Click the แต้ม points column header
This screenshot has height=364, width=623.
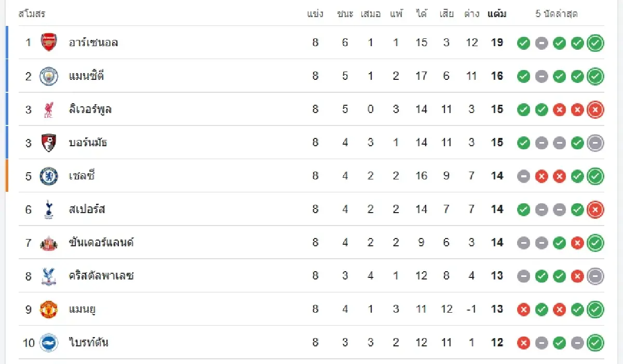(497, 14)
